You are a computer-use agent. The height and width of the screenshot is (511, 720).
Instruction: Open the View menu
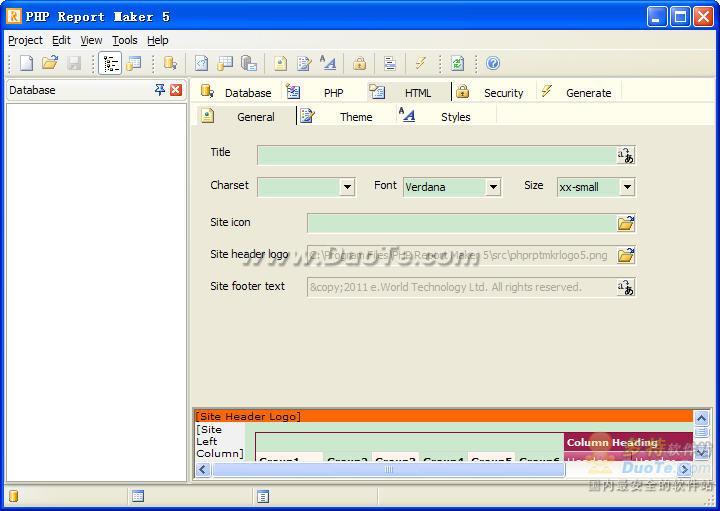click(91, 40)
